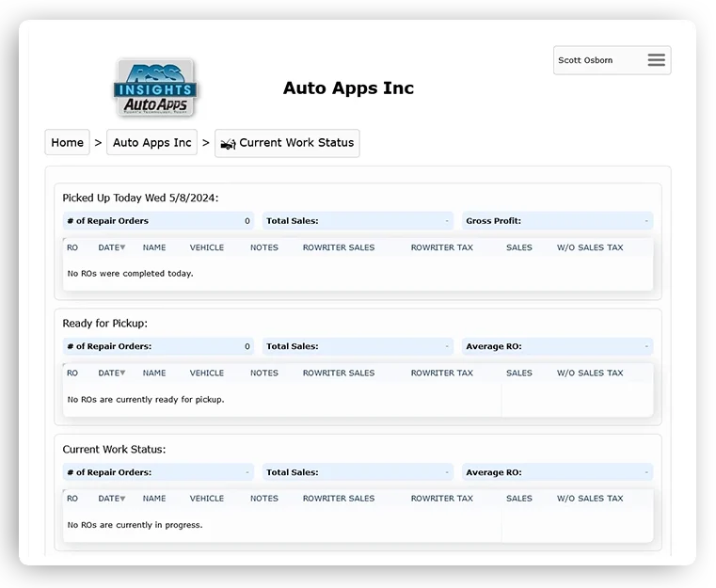Click 'No ROs were completed today.' message

pyautogui.click(x=130, y=274)
